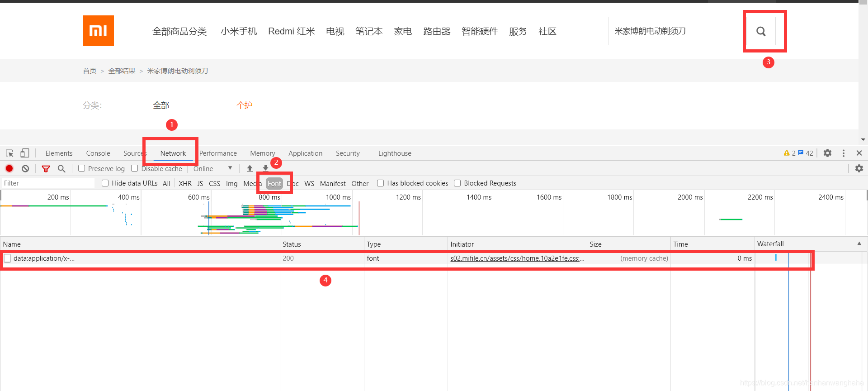Image resolution: width=868 pixels, height=391 pixels.
Task: Open the Network tab
Action: point(173,153)
